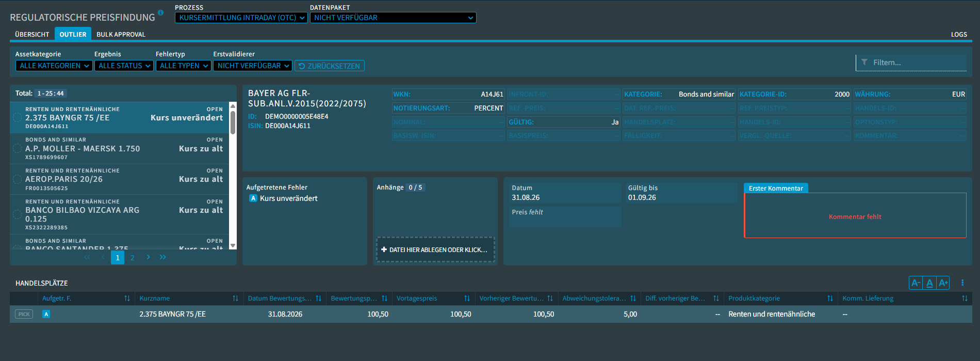This screenshot has width=980, height=361.
Task: Click the Zurücksetzen reset button
Action: click(330, 66)
